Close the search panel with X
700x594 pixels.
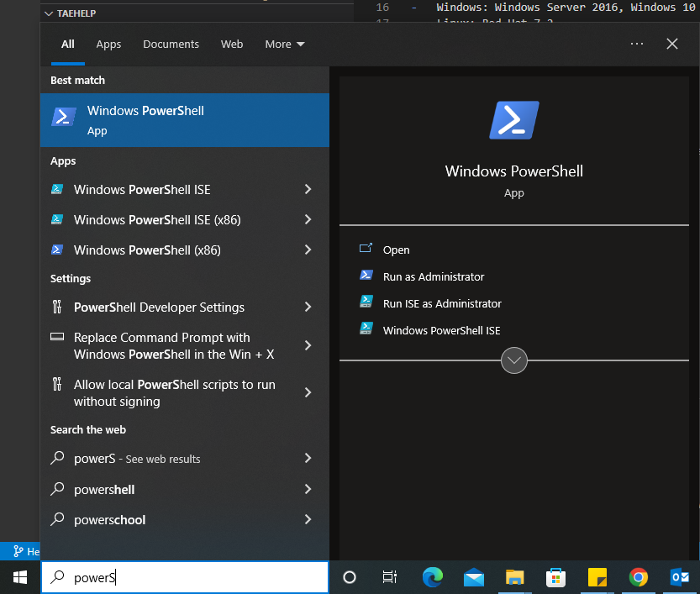click(672, 44)
